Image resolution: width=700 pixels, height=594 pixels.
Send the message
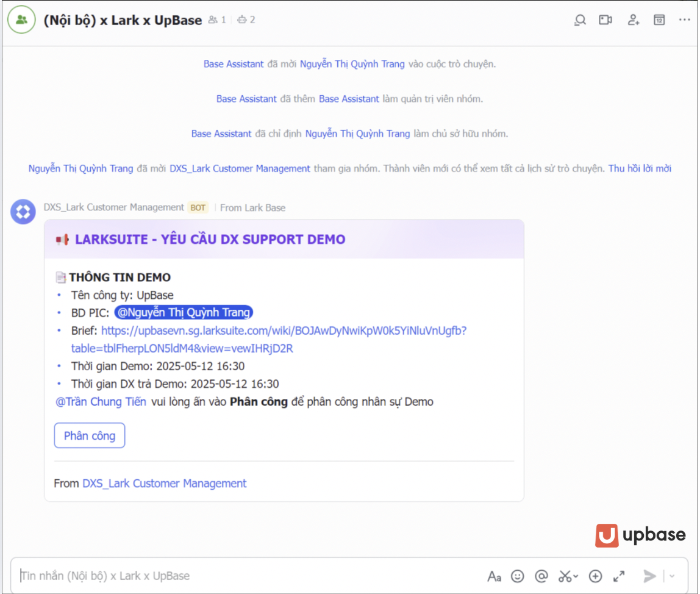tap(649, 576)
